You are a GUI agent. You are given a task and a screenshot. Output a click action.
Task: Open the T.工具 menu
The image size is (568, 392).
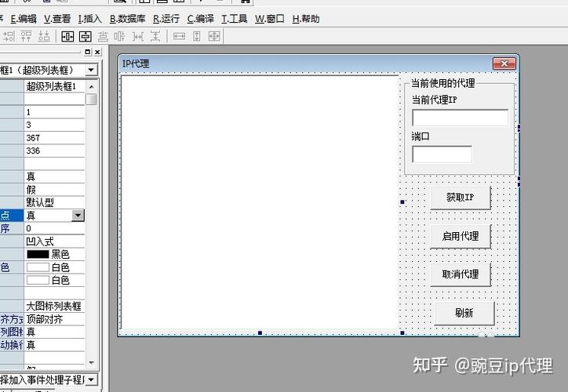coord(235,19)
